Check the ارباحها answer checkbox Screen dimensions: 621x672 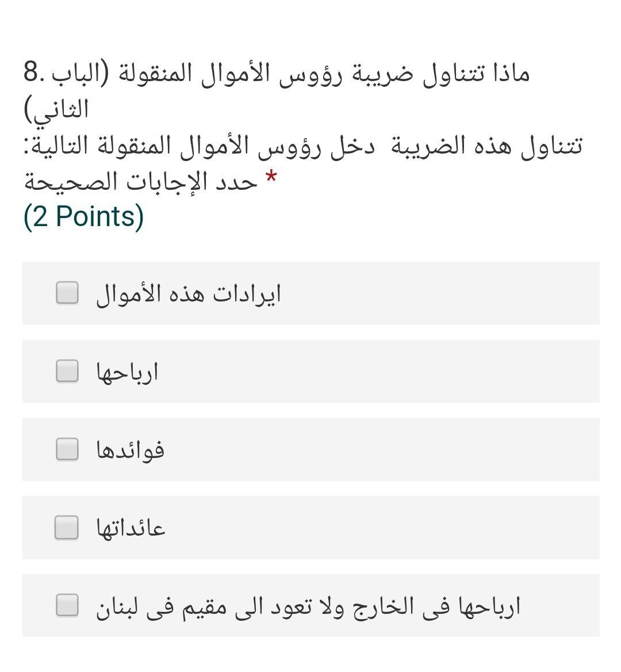click(66, 372)
